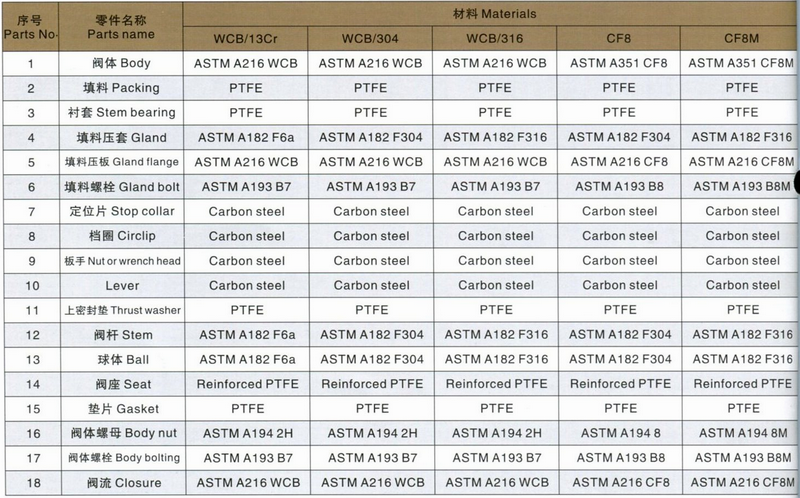The image size is (800, 498).
Task: Click the CF8M column header
Action: (x=742, y=40)
